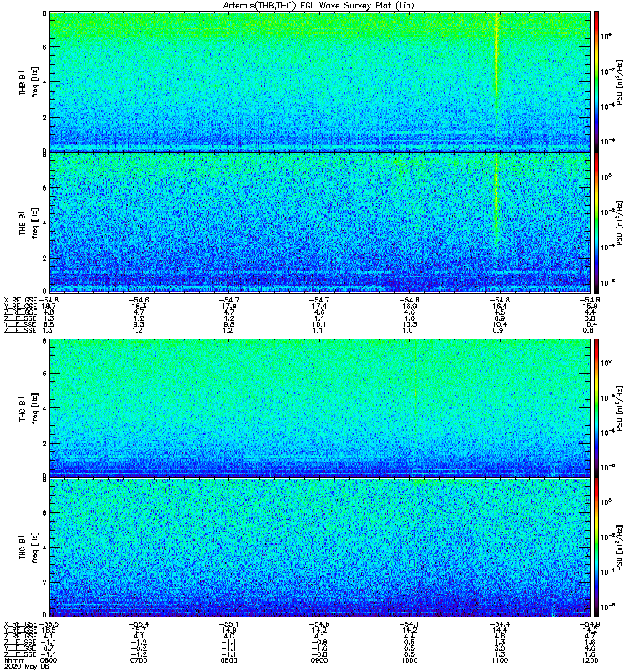Click the date label 2020 May 06

[x=27, y=666]
